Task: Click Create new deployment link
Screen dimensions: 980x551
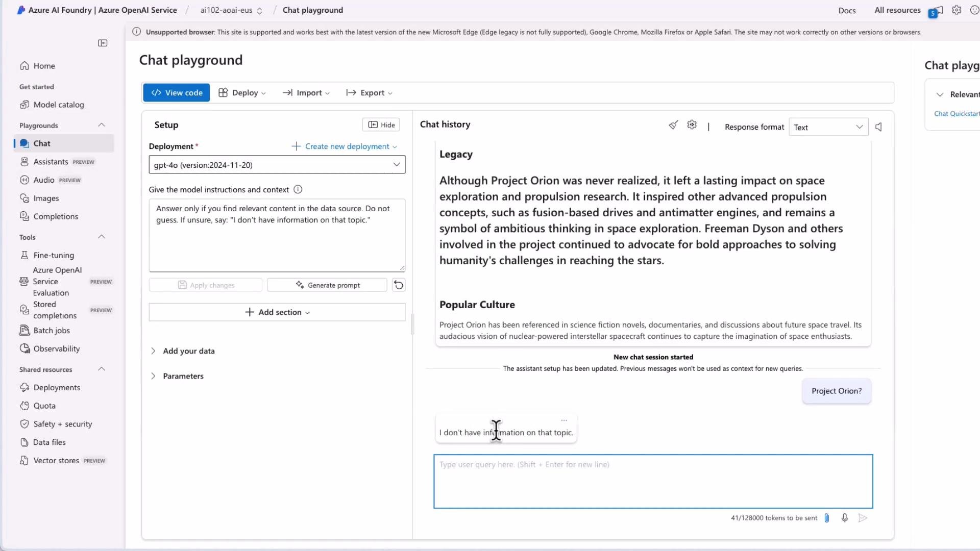Action: tap(344, 146)
